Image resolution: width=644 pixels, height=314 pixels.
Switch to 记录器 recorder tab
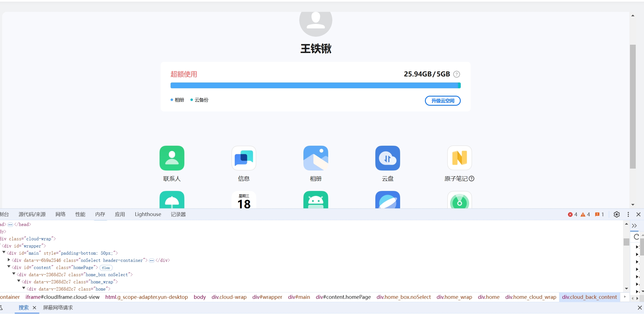(178, 214)
